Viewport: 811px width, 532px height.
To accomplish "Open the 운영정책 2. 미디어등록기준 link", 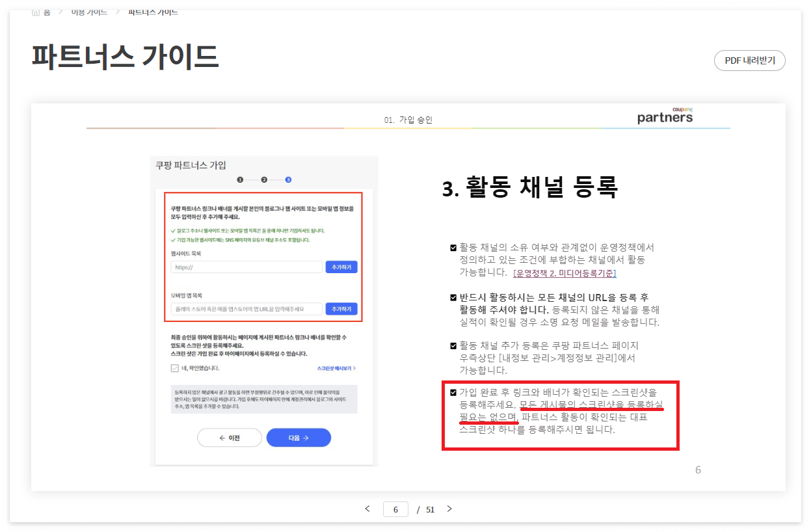I will point(565,273).
